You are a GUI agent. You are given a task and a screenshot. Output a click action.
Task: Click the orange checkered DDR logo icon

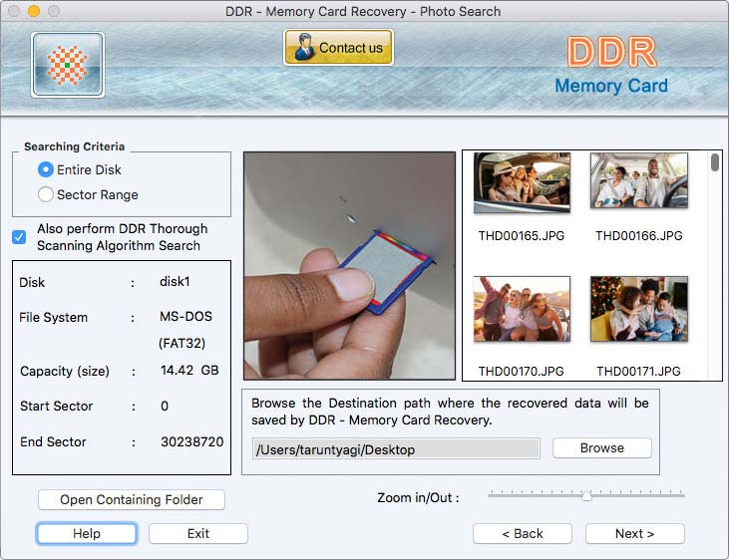pos(68,65)
